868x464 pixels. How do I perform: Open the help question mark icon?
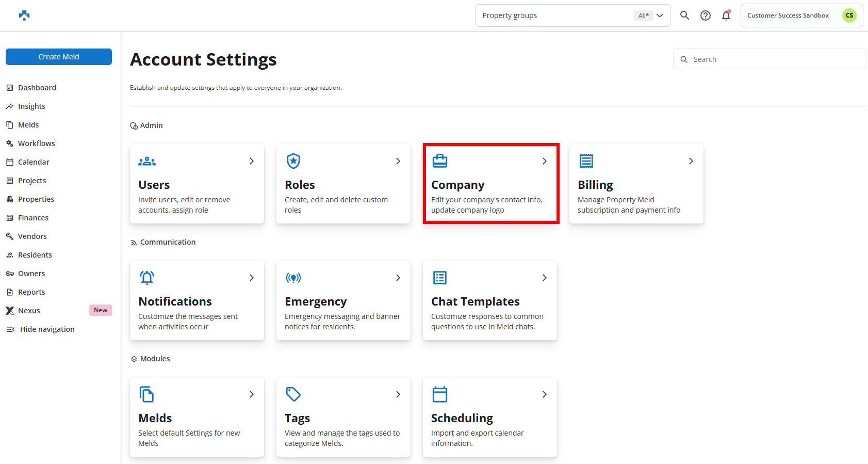coord(705,15)
